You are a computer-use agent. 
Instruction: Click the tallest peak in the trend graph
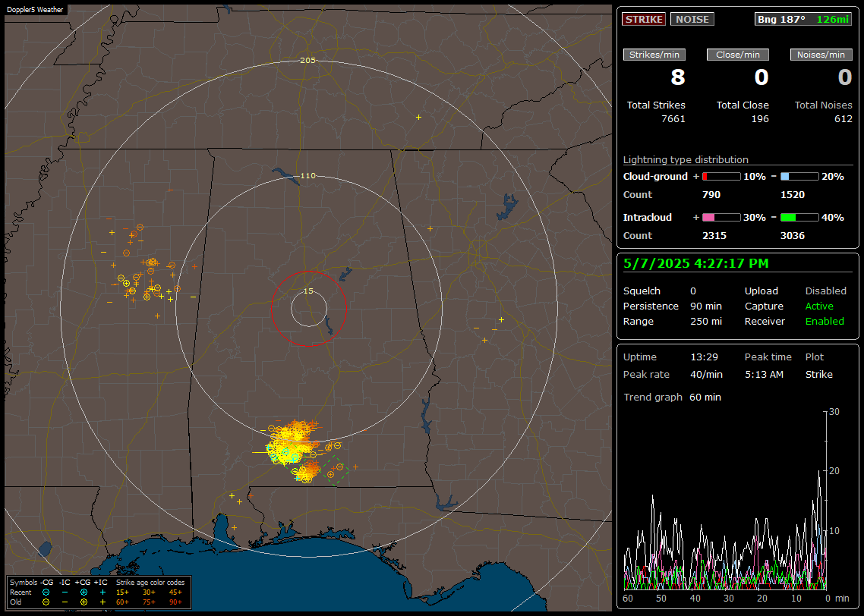[818, 473]
